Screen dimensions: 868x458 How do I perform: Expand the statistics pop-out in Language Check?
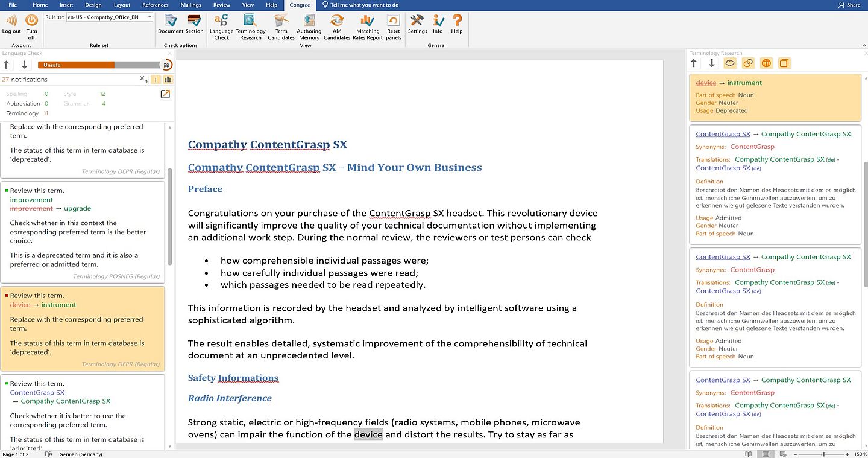[x=165, y=94]
